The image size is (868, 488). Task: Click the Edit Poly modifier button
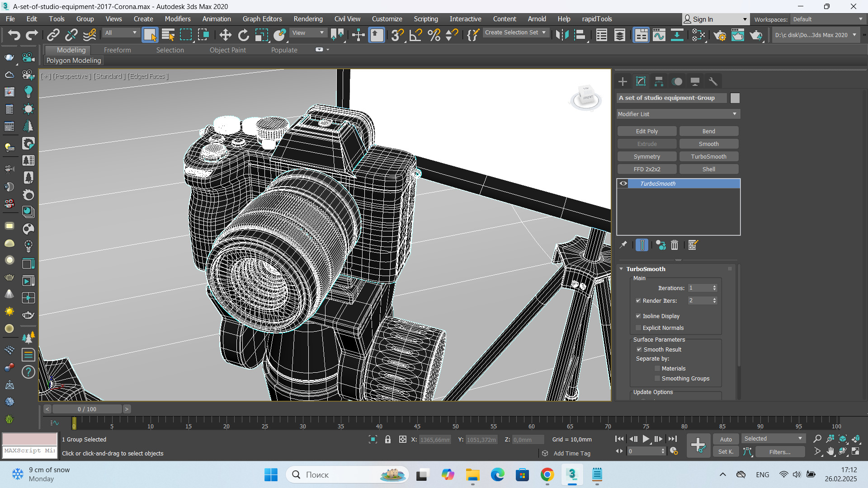click(647, 131)
